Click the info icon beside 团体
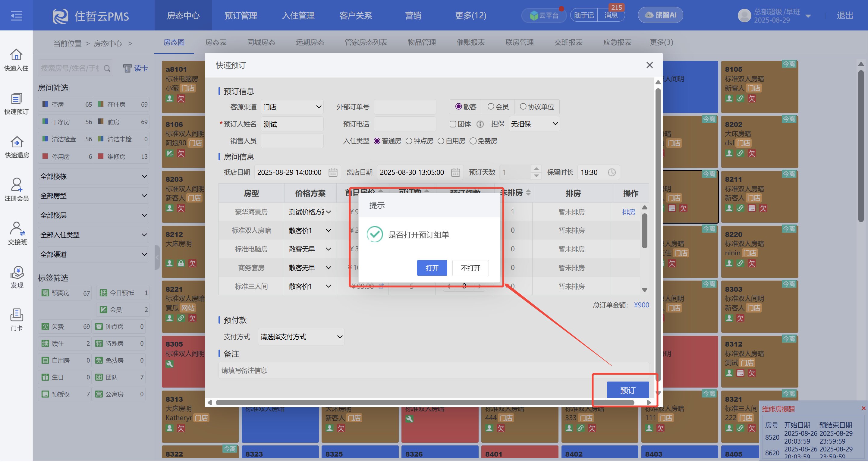The image size is (868, 462). pos(480,124)
